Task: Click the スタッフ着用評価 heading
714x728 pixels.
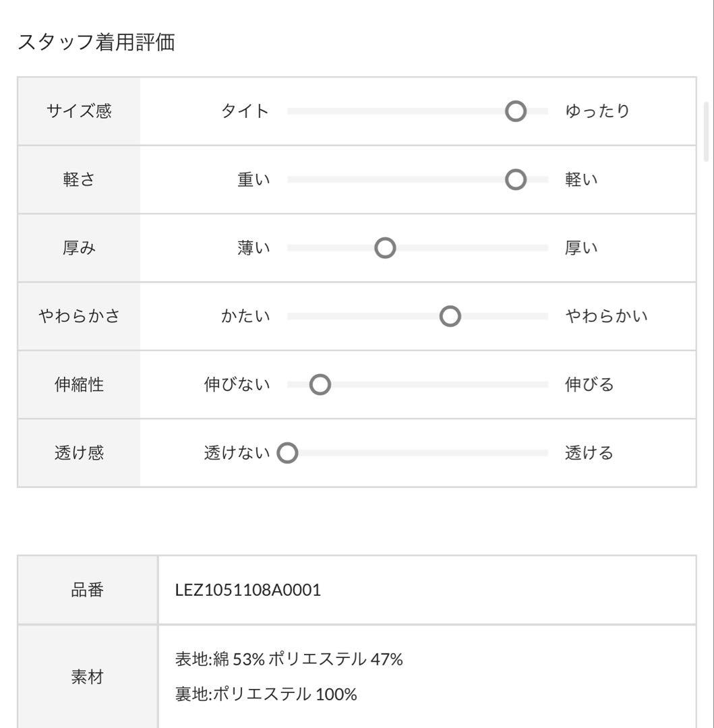Action: point(96,42)
